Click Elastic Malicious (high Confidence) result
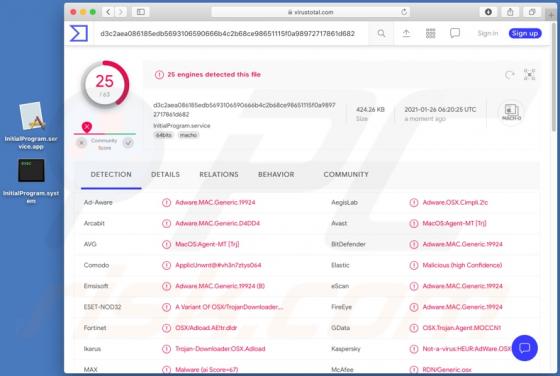Image resolution: width=560 pixels, height=376 pixels. [462, 265]
